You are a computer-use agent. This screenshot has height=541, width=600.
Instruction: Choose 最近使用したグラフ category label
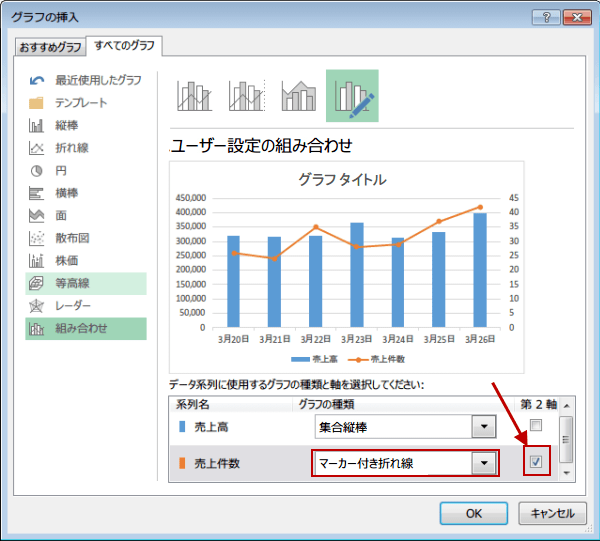click(x=98, y=80)
